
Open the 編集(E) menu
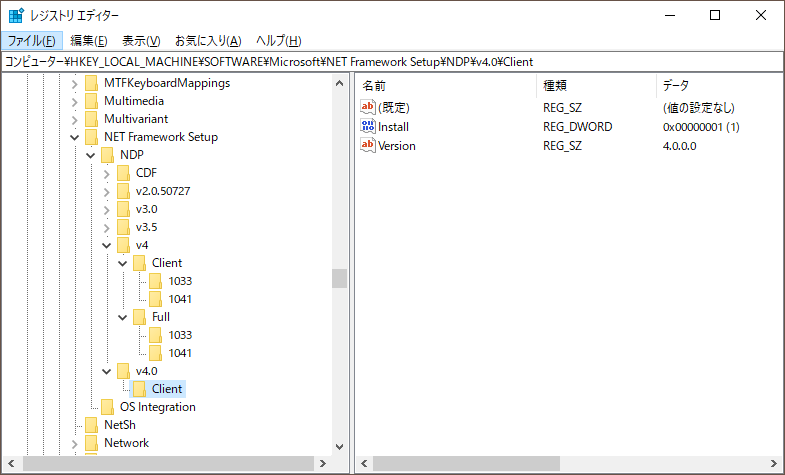pyautogui.click(x=89, y=41)
